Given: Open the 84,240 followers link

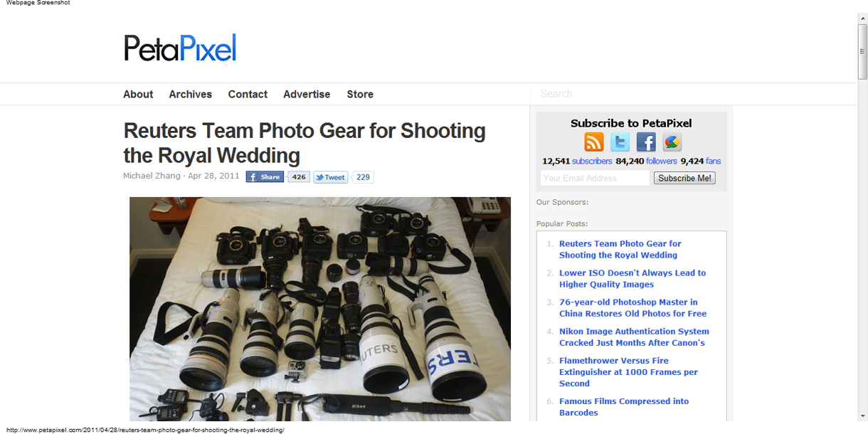Looking at the screenshot, I should (x=646, y=161).
